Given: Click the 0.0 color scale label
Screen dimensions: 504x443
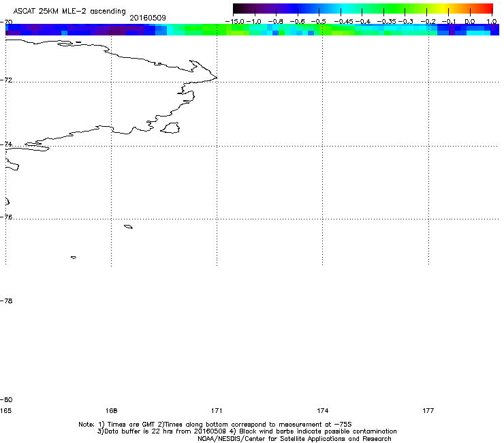Looking at the screenshot, I should click(x=470, y=22).
